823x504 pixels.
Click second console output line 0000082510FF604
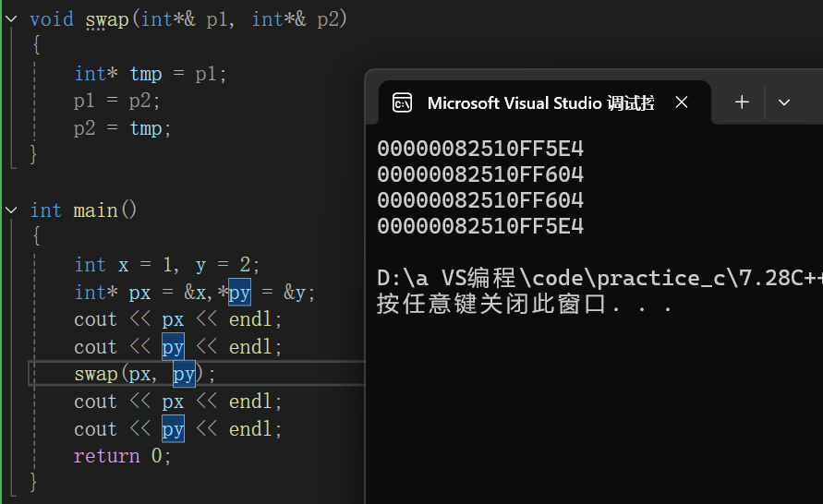point(480,174)
